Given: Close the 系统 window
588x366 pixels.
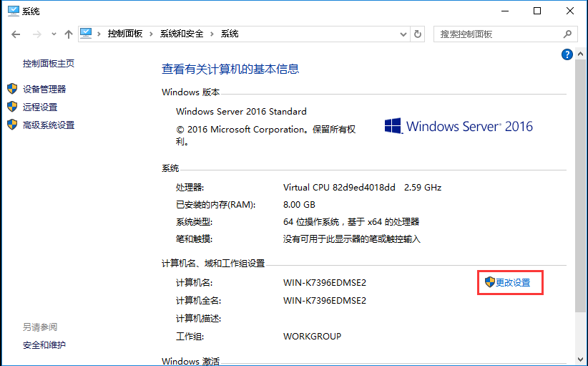Looking at the screenshot, I should pos(570,11).
